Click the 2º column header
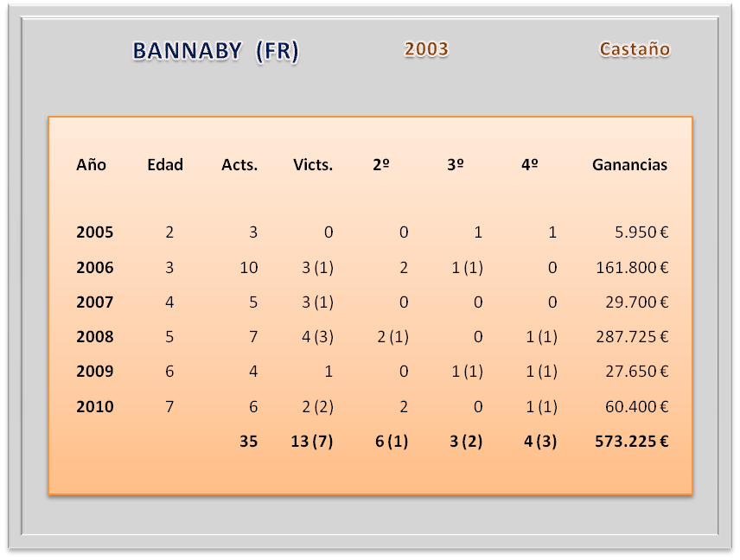Screen dimensions: 740x560 click(x=380, y=164)
